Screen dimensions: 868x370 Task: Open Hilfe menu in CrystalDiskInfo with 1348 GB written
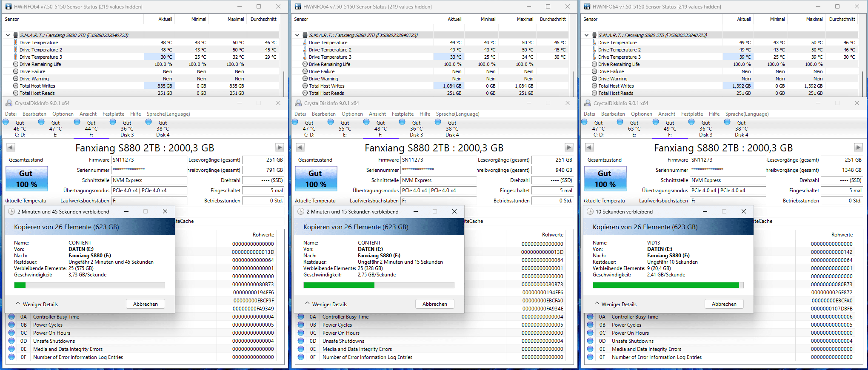click(x=714, y=114)
